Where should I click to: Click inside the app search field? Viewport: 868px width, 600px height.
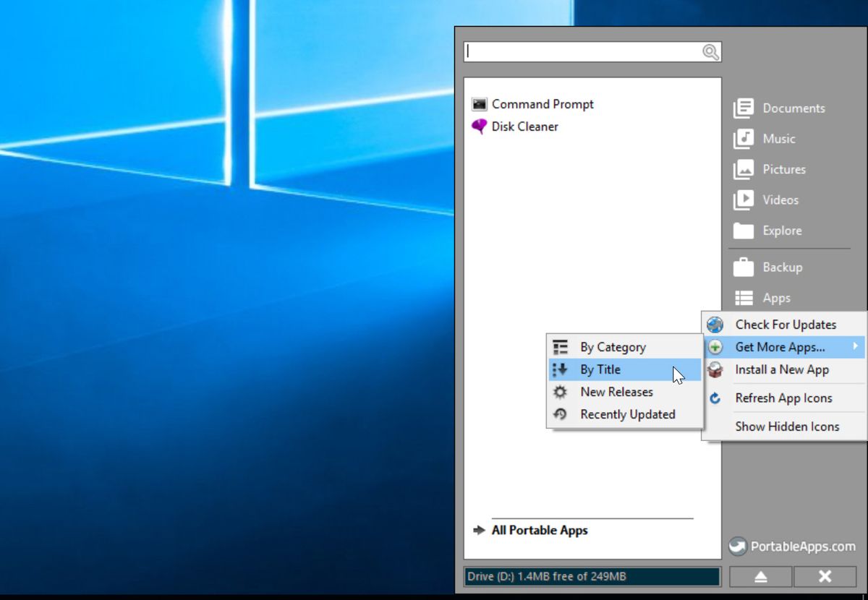(x=586, y=51)
